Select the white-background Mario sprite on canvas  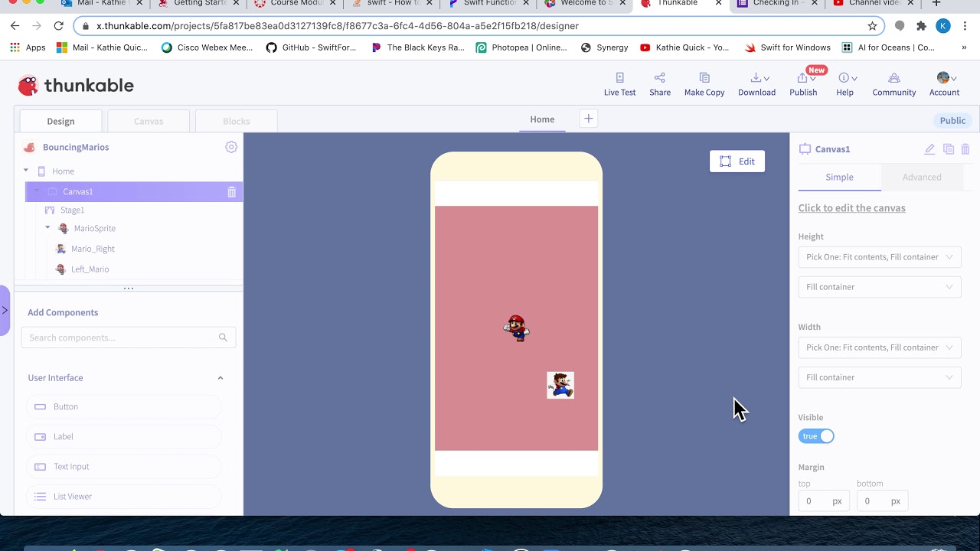click(560, 385)
